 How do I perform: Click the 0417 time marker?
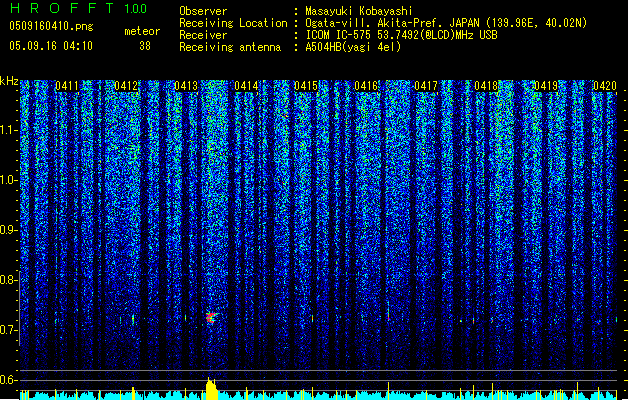pos(426,86)
